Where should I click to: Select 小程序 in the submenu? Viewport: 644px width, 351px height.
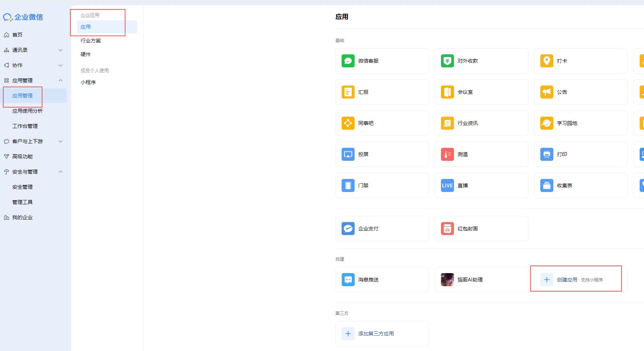click(88, 82)
